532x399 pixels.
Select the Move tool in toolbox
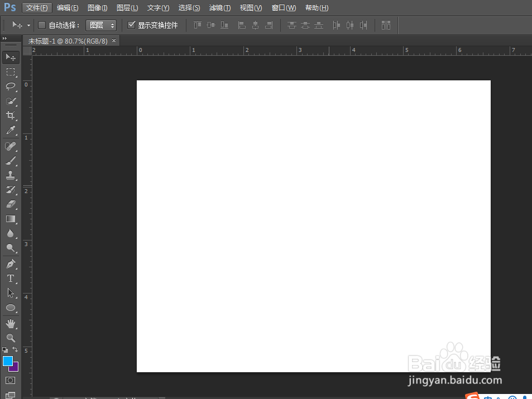tap(11, 57)
